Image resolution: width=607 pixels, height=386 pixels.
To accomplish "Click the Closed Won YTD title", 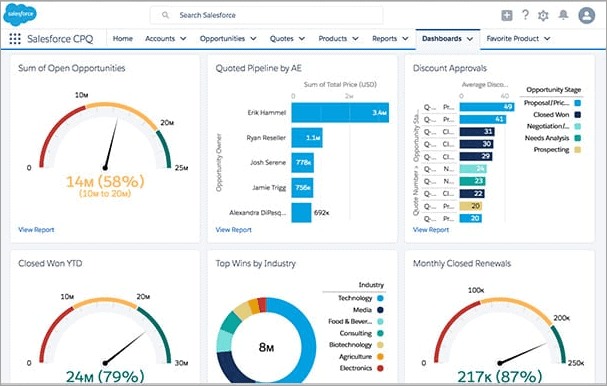I will click(50, 264).
